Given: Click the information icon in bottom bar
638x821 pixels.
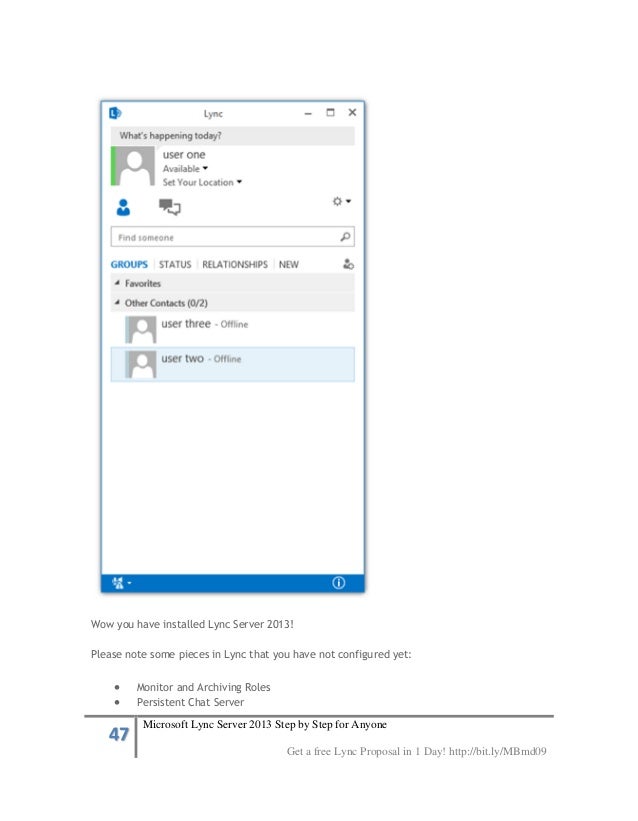Looking at the screenshot, I should tap(338, 583).
